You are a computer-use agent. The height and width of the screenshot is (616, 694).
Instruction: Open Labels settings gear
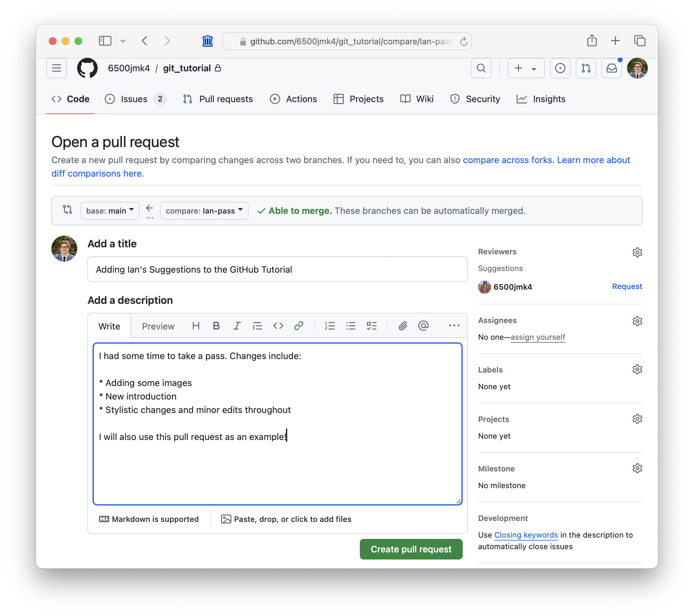637,369
